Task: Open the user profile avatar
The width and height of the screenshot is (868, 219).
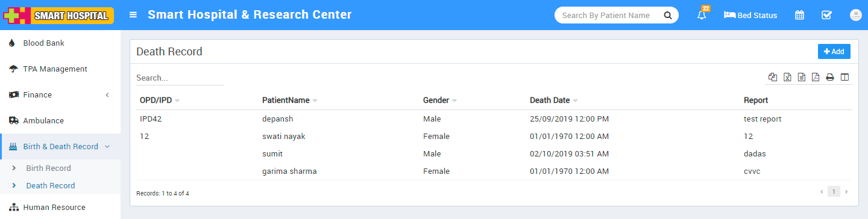Action: pyautogui.click(x=855, y=15)
